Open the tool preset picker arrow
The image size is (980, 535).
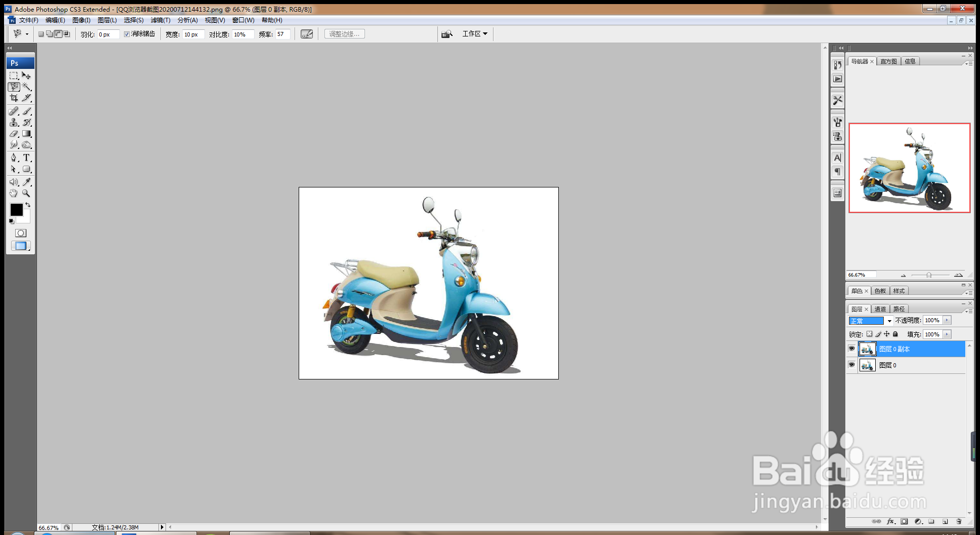(27, 34)
